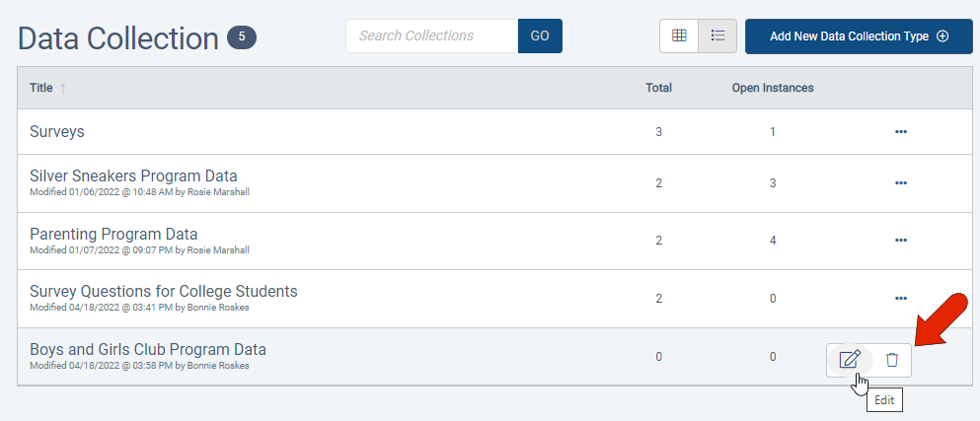Viewport: 980px width, 421px height.
Task: Open Survey Questions for College Students
Action: [x=163, y=291]
